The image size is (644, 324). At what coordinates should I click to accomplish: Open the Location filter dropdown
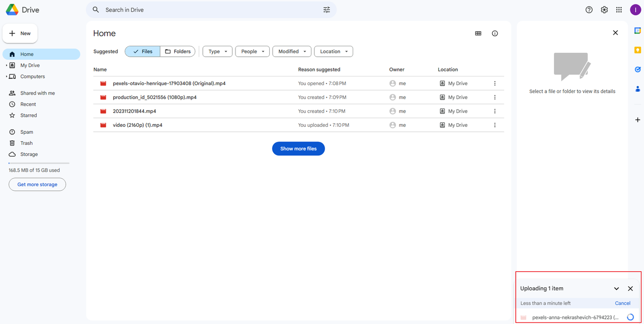click(334, 51)
